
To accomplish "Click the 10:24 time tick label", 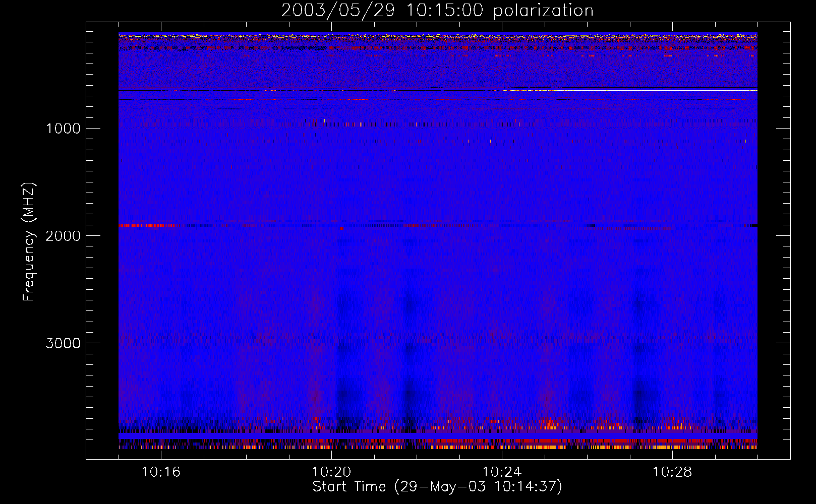I will pyautogui.click(x=502, y=472).
